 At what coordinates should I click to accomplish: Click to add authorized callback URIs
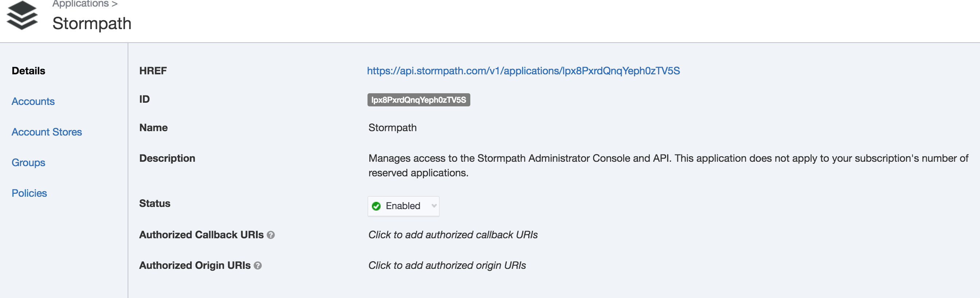(453, 235)
